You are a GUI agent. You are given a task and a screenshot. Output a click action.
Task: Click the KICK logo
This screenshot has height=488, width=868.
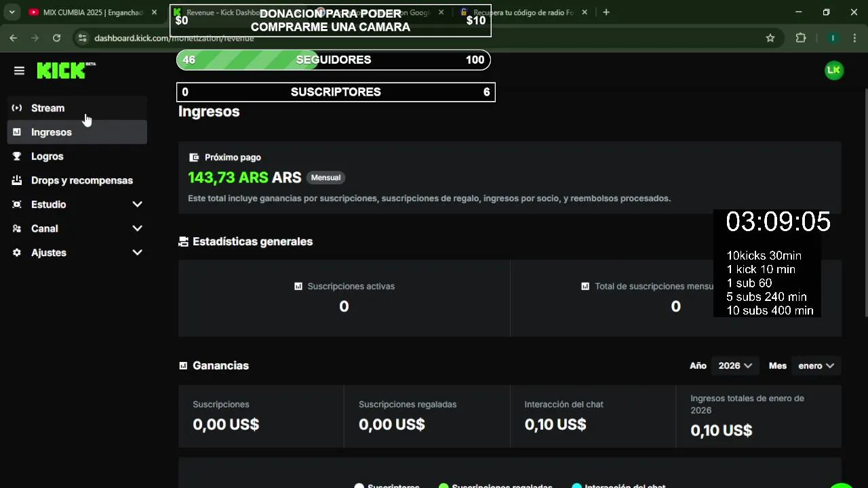66,70
